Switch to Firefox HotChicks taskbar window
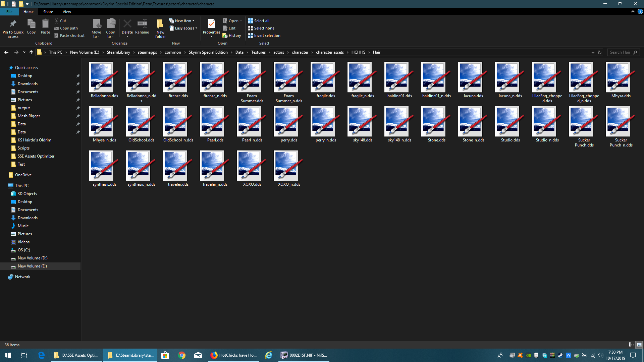 pyautogui.click(x=234, y=355)
